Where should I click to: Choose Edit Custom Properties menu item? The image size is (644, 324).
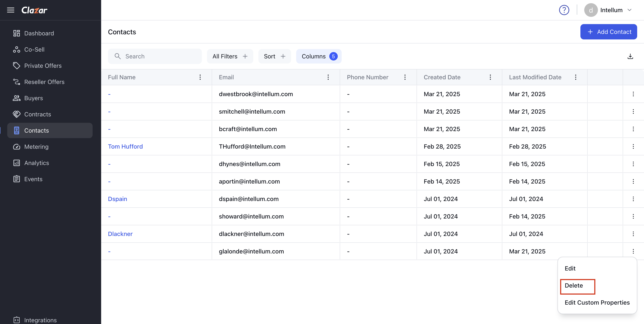point(597,302)
